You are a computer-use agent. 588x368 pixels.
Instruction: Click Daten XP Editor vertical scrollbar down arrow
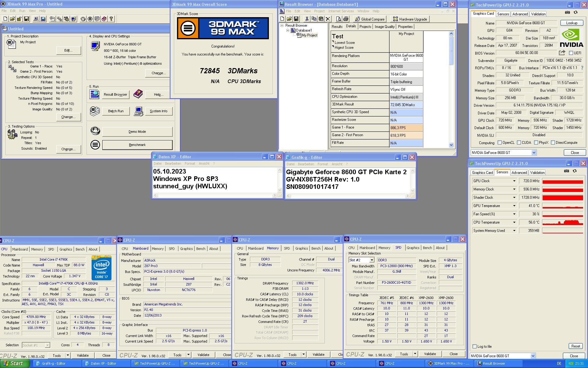pyautogui.click(x=280, y=190)
